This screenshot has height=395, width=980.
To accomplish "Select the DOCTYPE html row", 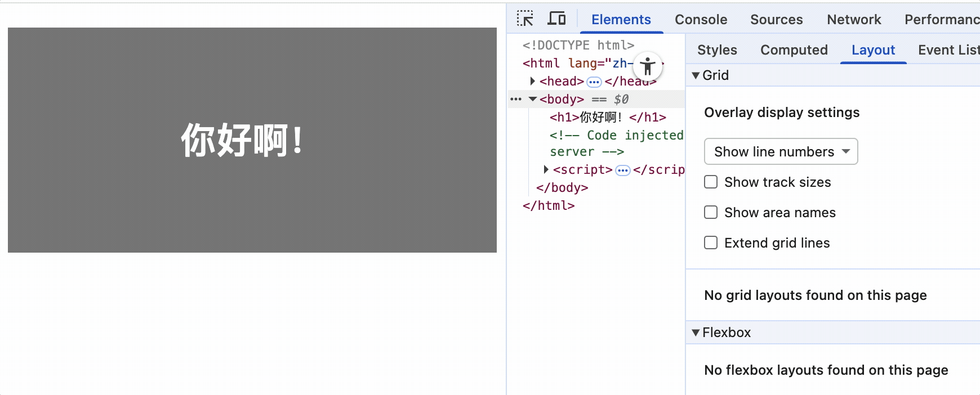I will (x=578, y=45).
